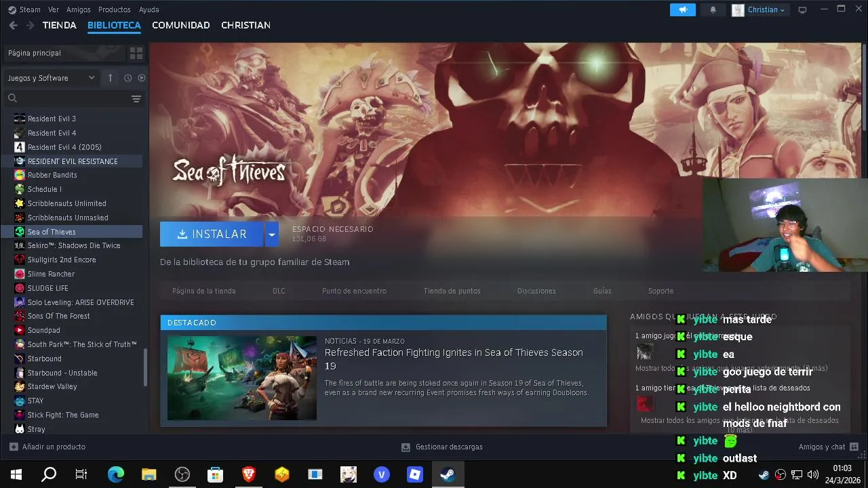
Task: Open Tienda de puntos link
Action: click(x=452, y=291)
